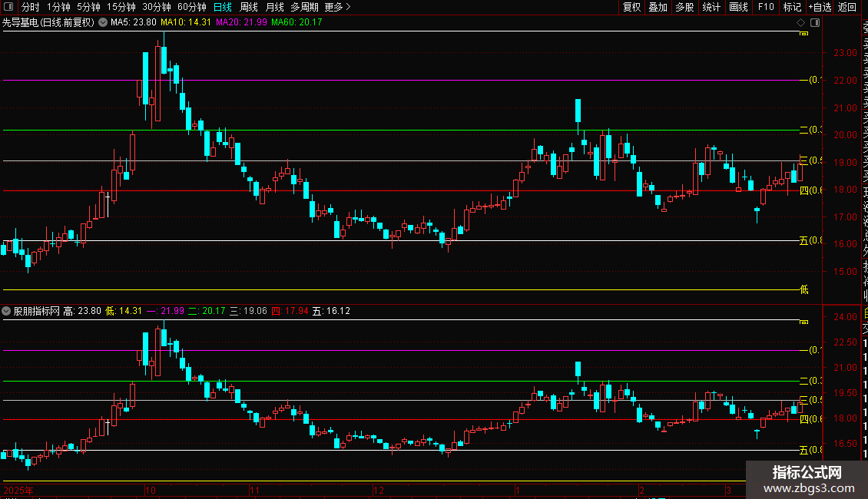Screen dimensions: 868x499
Task: Select the 5分钟 period tab
Action: [x=88, y=7]
